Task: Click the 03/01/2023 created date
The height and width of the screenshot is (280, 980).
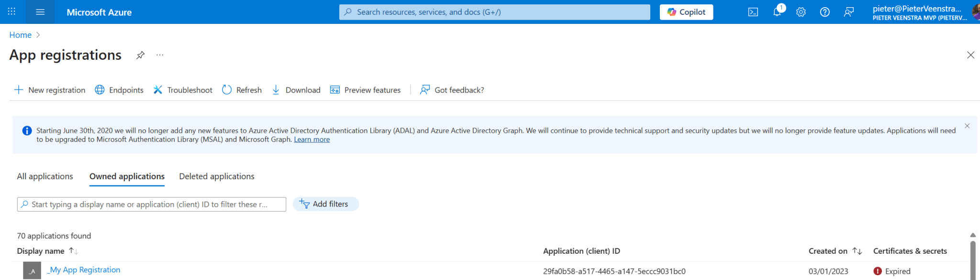Action: click(x=828, y=271)
